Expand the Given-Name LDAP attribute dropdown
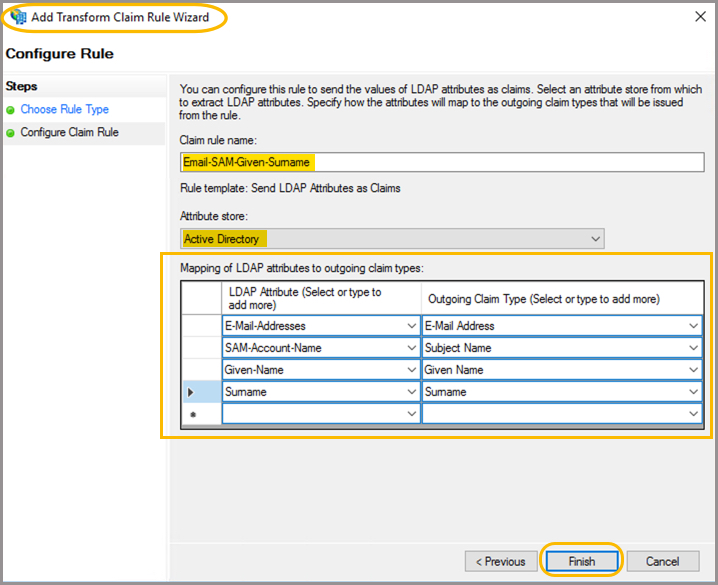 [412, 370]
